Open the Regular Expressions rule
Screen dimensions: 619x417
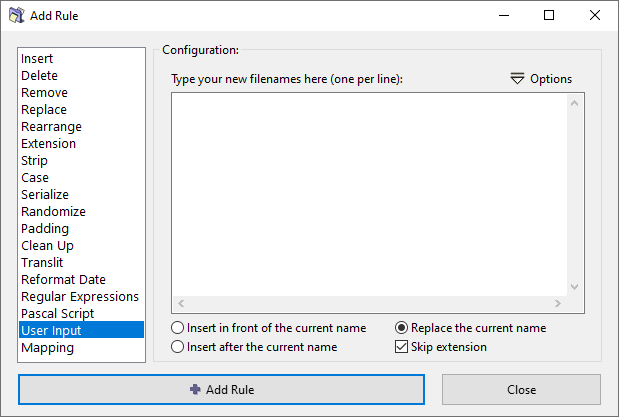pyautogui.click(x=81, y=296)
